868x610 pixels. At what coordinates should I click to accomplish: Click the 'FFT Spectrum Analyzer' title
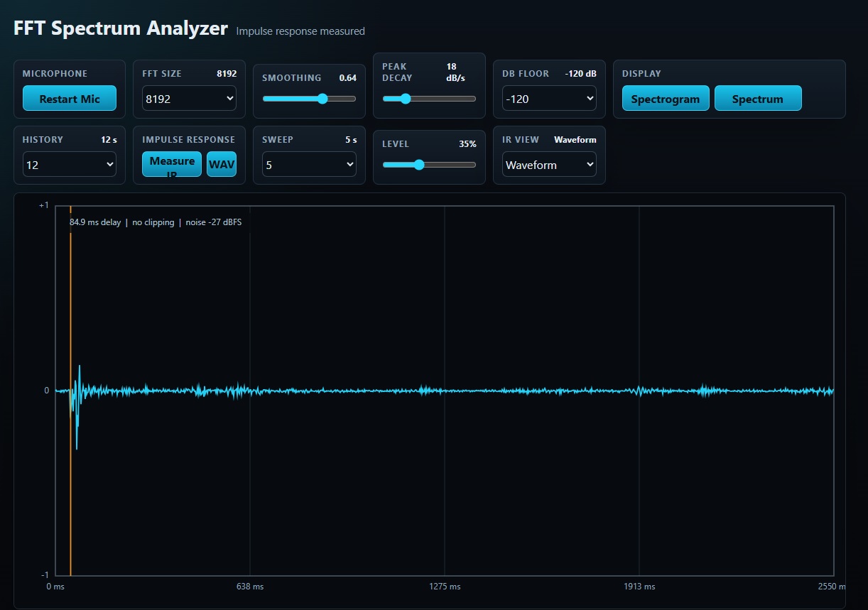[x=121, y=28]
